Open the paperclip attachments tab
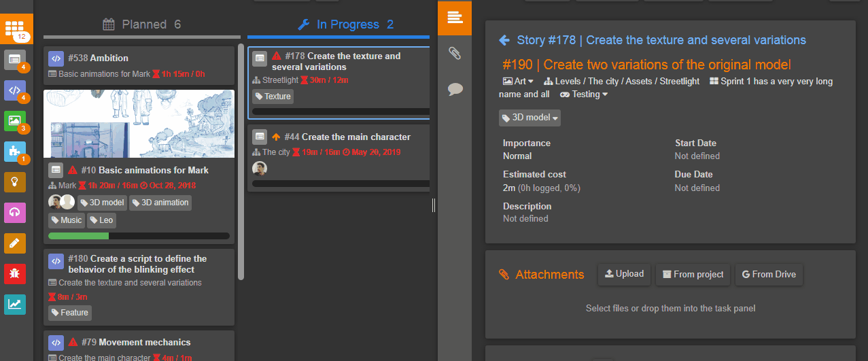This screenshot has height=361, width=868. point(455,53)
